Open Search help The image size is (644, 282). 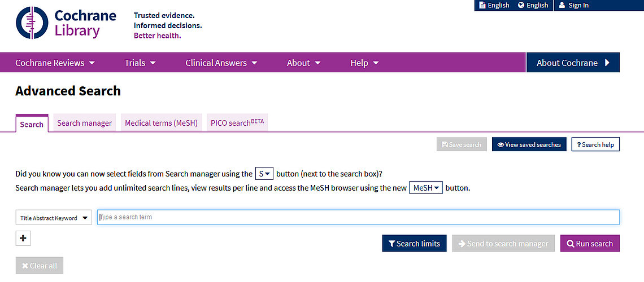(x=595, y=144)
